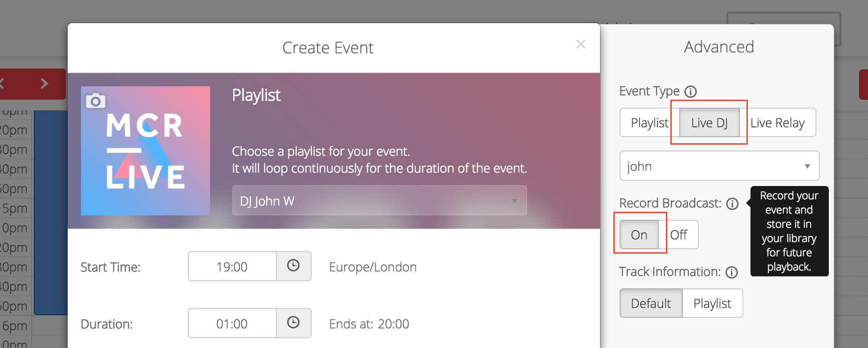Select Live Relay event type
The width and height of the screenshot is (868, 348).
click(778, 122)
